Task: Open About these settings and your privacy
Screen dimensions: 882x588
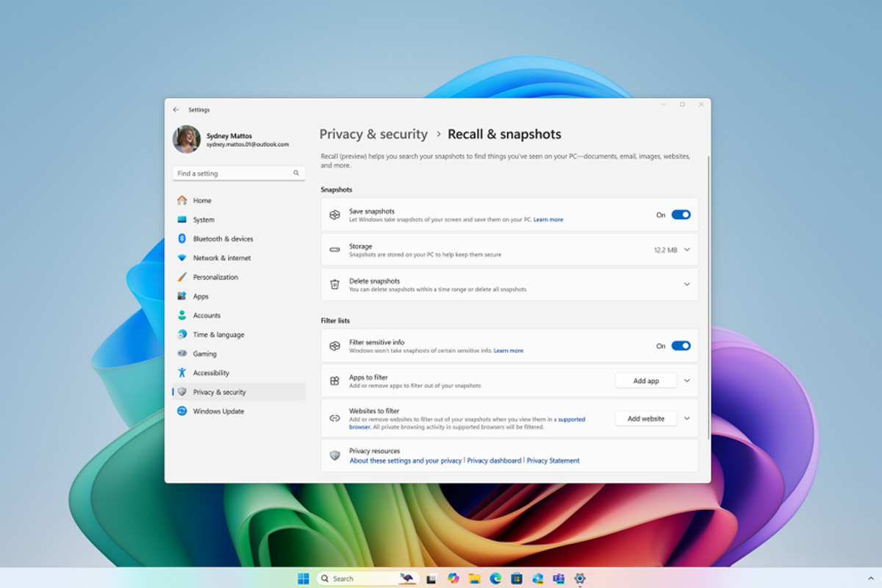Action: pyautogui.click(x=406, y=461)
